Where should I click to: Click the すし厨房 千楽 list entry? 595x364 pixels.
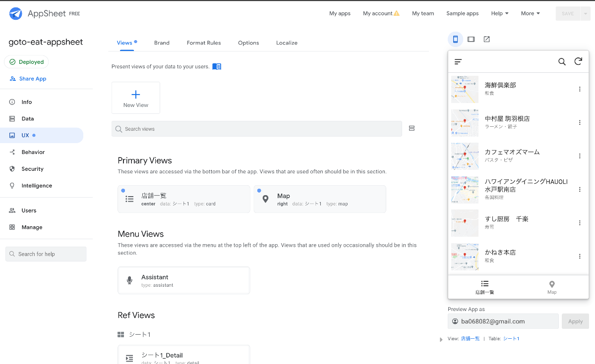[x=518, y=223]
